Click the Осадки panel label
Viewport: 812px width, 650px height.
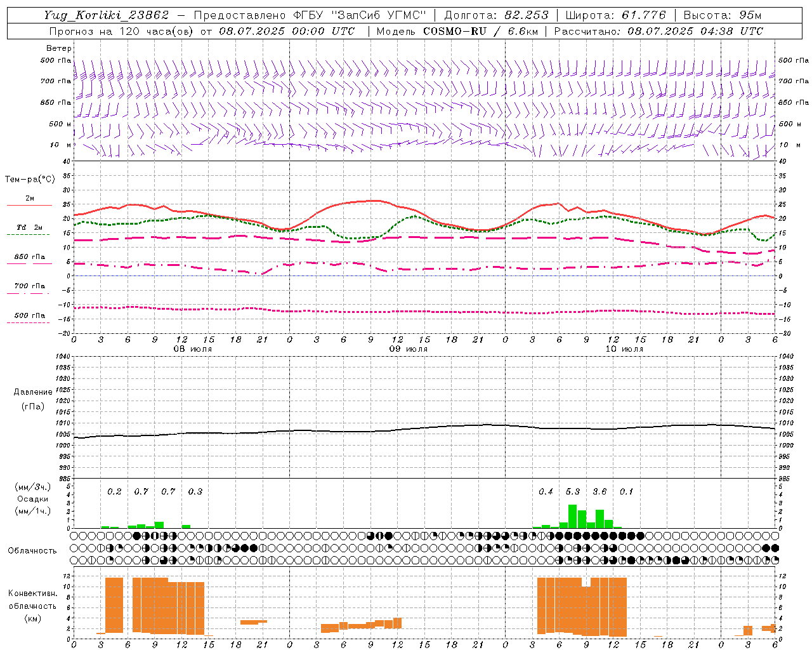point(33,499)
